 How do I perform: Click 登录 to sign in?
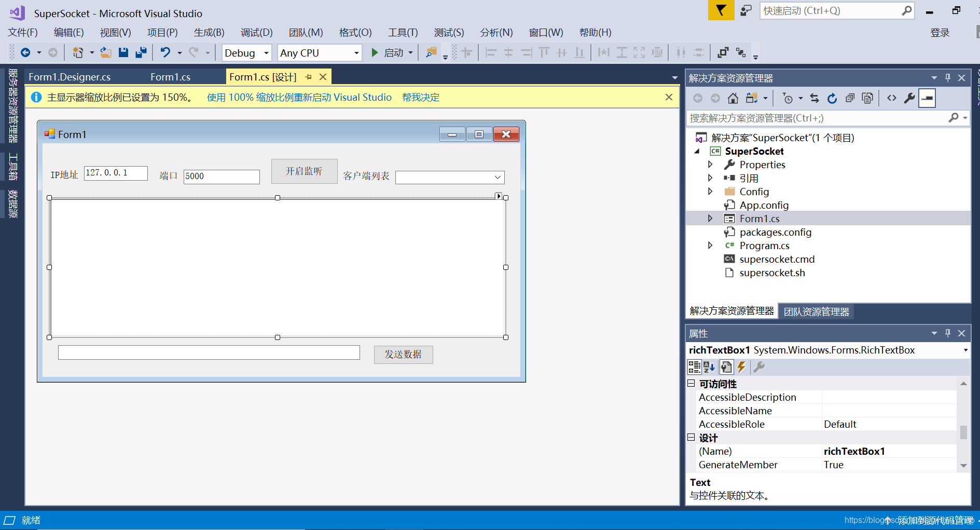[x=940, y=33]
